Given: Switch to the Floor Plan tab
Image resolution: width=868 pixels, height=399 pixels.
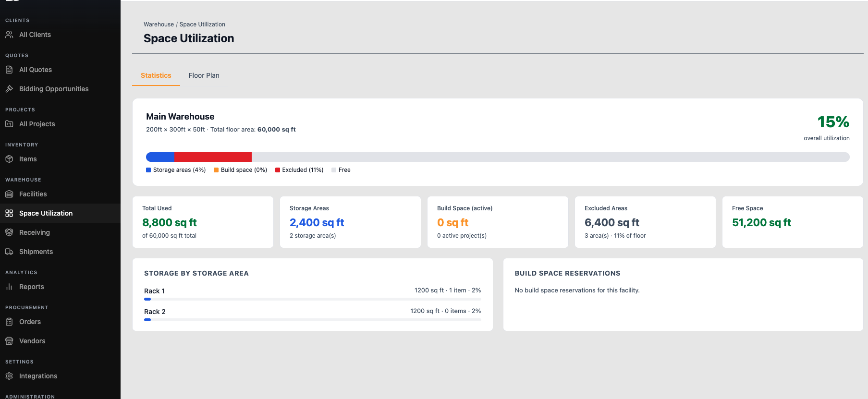Looking at the screenshot, I should (204, 75).
